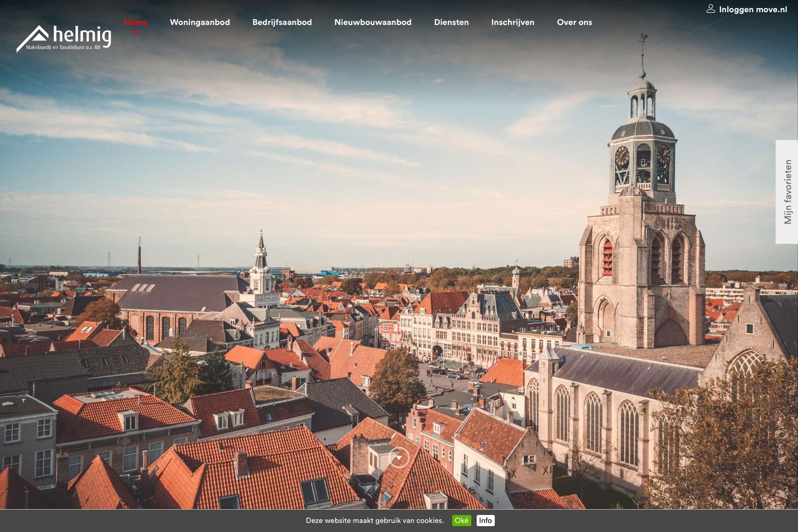The width and height of the screenshot is (798, 532).
Task: Go to Nieuwbouwaanbod page
Action: click(x=373, y=22)
